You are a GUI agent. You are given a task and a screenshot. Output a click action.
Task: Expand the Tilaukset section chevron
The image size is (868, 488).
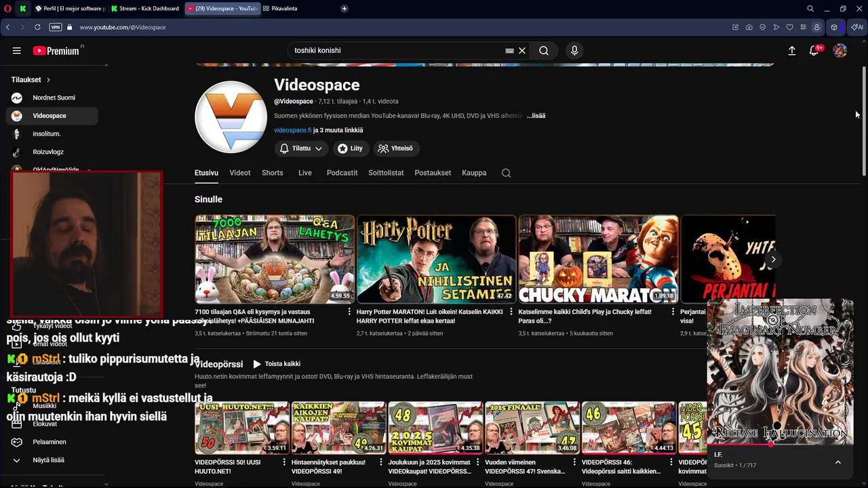click(x=48, y=80)
